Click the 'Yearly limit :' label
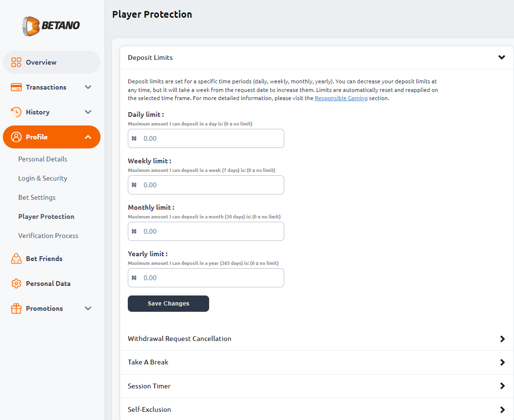Image resolution: width=514 pixels, height=420 pixels. 148,254
